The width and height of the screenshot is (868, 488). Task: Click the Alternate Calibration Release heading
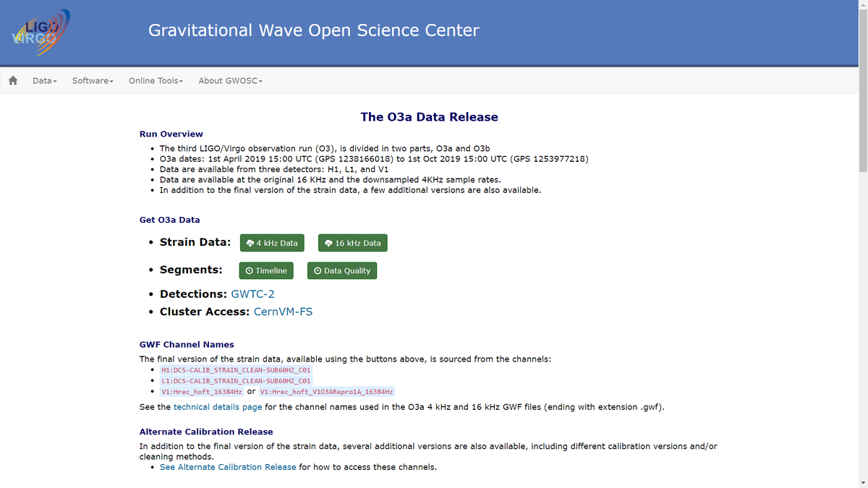(x=206, y=432)
